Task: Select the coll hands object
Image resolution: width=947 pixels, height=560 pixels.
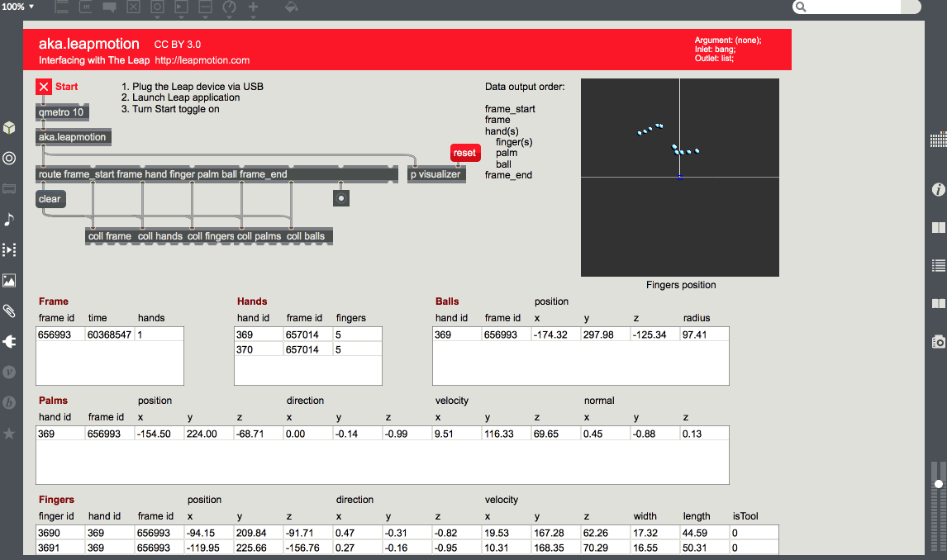Action: (160, 236)
